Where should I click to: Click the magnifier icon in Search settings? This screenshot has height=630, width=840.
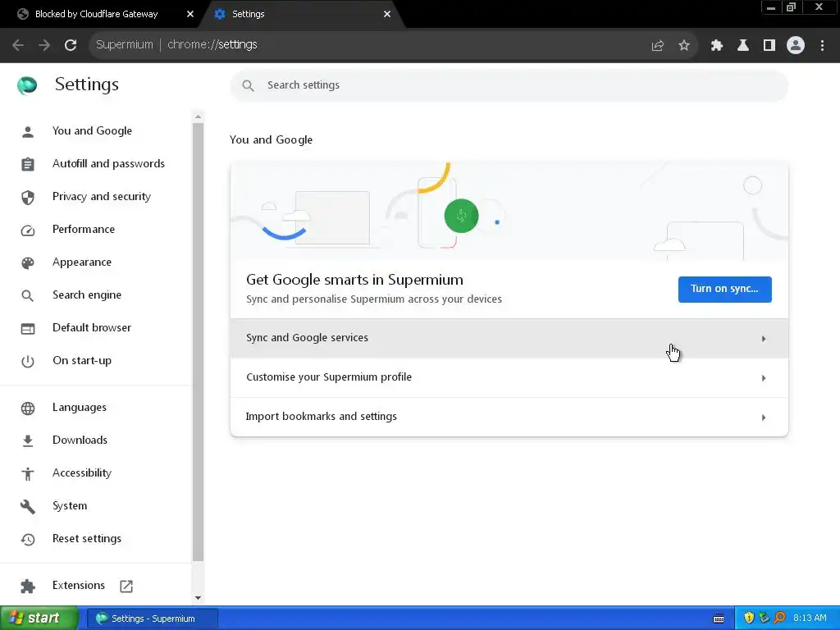(248, 85)
